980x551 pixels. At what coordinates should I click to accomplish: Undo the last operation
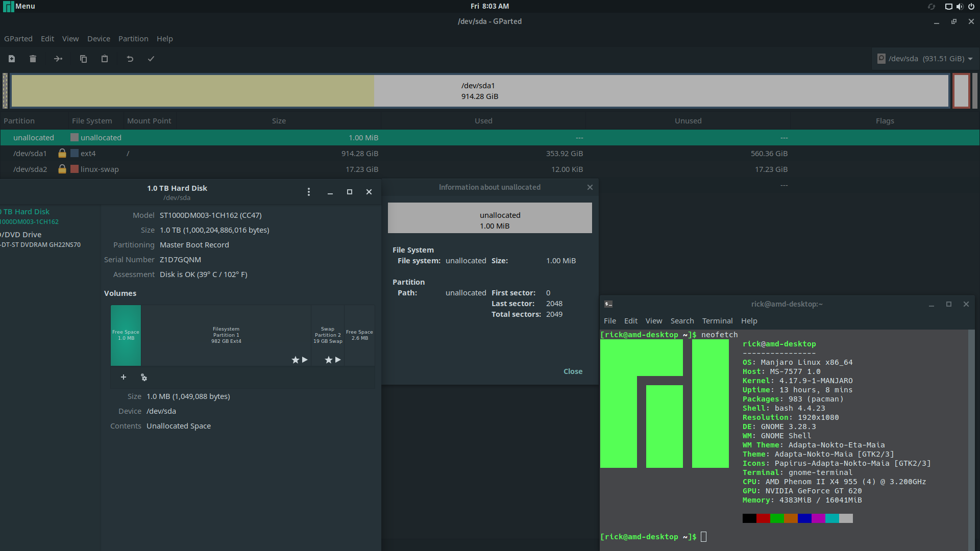[x=130, y=59]
